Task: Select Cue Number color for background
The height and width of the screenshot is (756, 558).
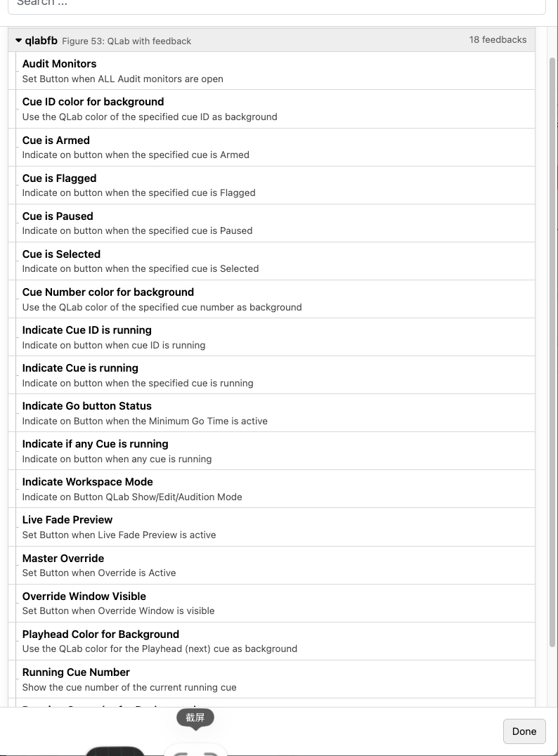Action: (275, 299)
